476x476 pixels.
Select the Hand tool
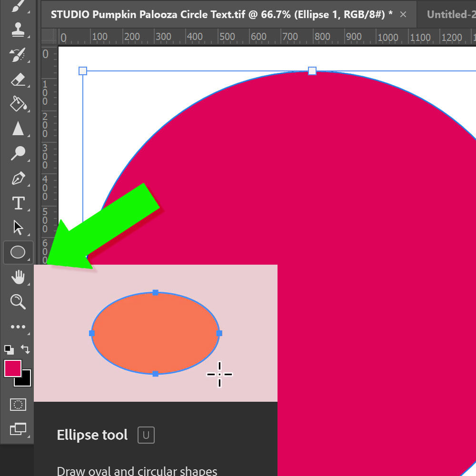[18, 277]
